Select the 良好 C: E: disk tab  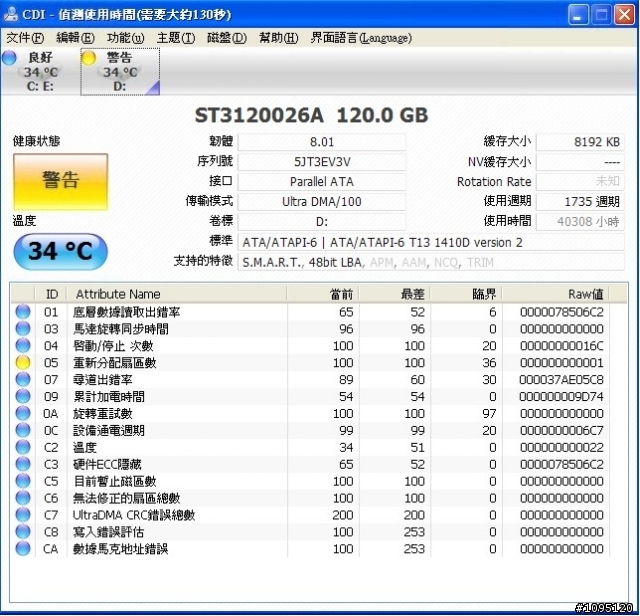(x=40, y=71)
